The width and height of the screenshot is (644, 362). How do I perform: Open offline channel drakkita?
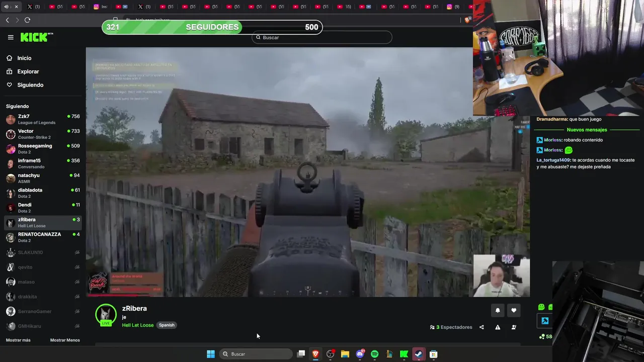tap(43, 297)
